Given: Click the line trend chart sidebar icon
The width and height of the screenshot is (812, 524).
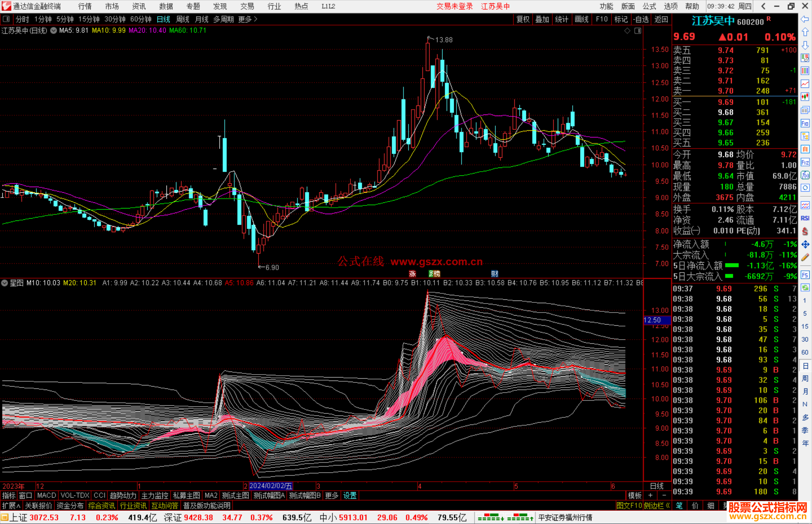Looking at the screenshot, I should coord(805,84).
